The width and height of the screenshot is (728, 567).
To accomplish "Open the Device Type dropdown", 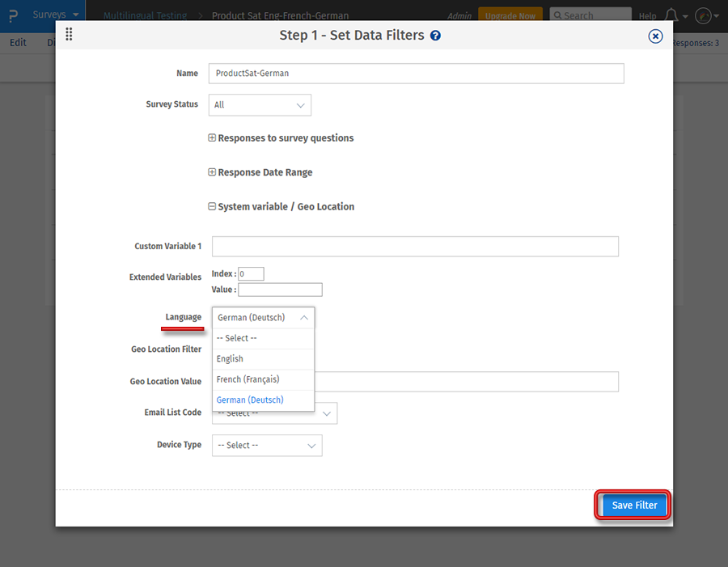I will click(x=266, y=445).
